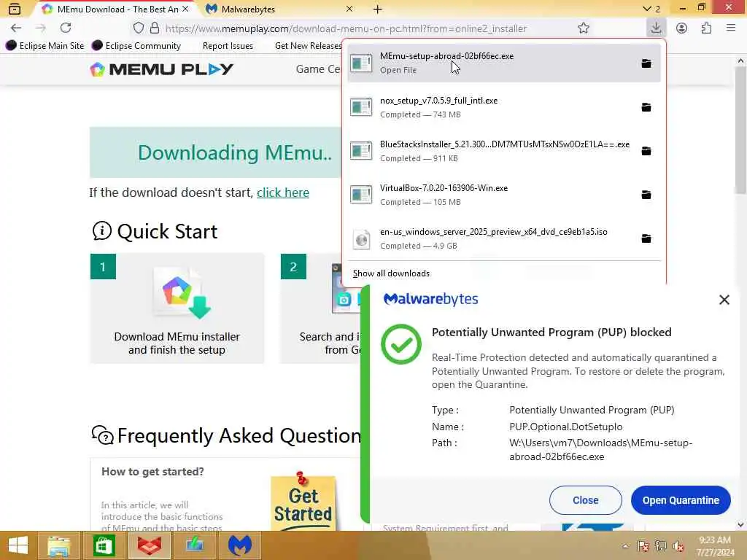Click the action center flag tray icon
The image size is (747, 560).
pyautogui.click(x=643, y=545)
